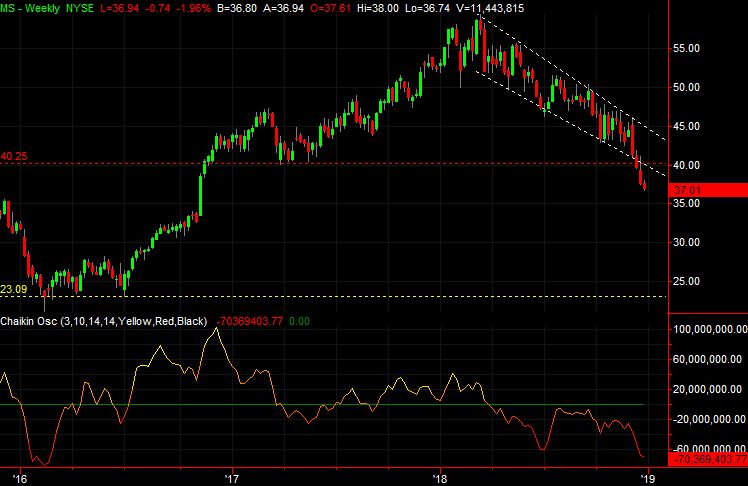Click the -20,000,000.00 oscillator axis label

click(708, 419)
